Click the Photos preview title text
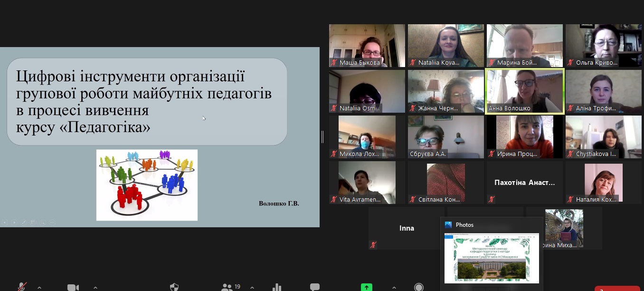This screenshot has height=291, width=644. click(464, 225)
